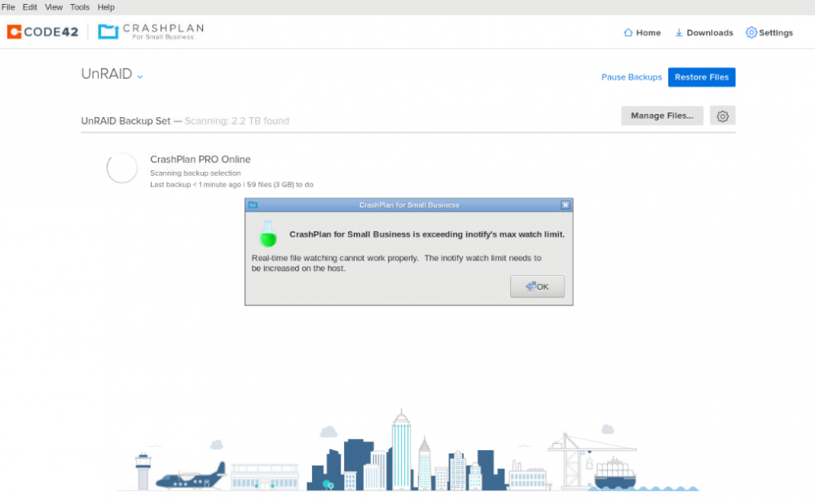815x504 pixels.
Task: Click the scanning progress circle
Action: [121, 168]
